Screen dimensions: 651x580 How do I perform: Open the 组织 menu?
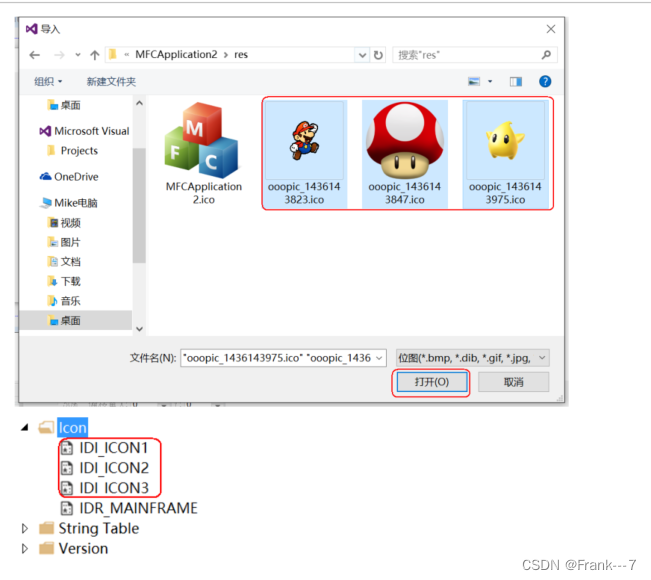click(48, 81)
